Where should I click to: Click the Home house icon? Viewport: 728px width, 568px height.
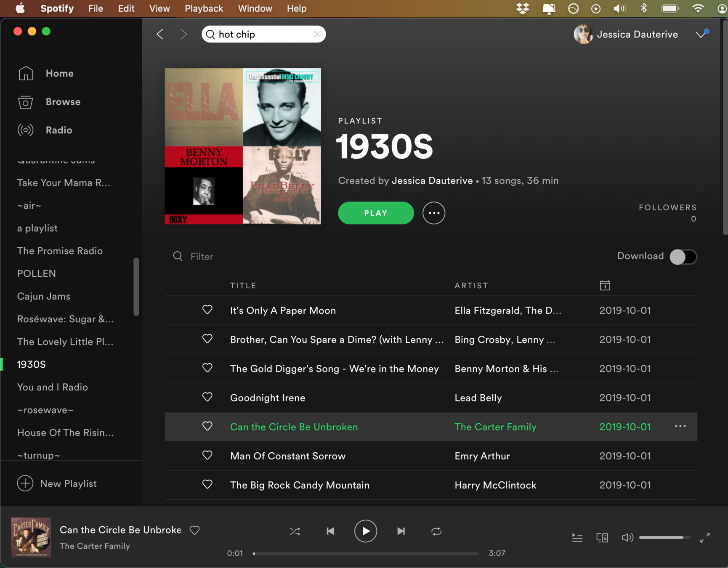tap(26, 73)
